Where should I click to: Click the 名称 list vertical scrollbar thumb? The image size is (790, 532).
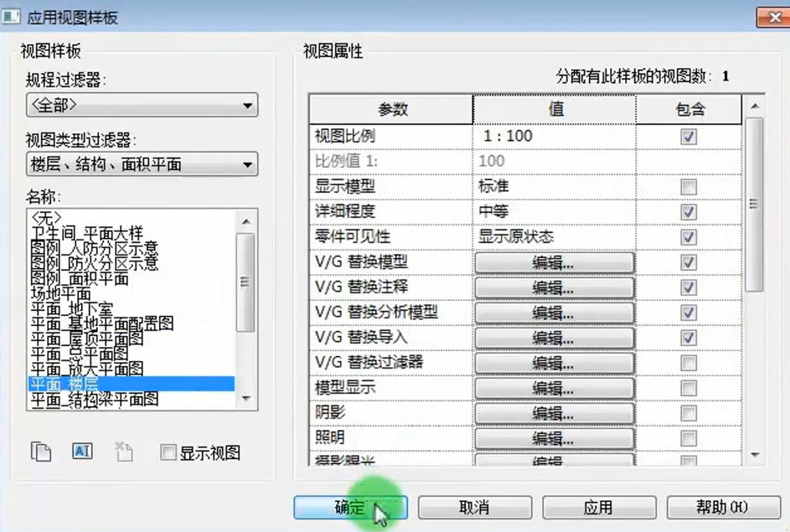(245, 282)
